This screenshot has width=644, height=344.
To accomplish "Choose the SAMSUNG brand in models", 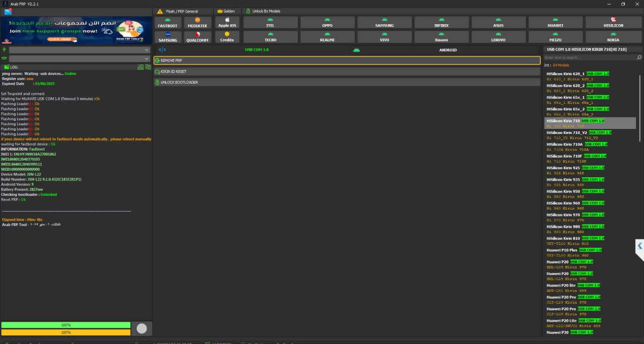I will click(384, 23).
